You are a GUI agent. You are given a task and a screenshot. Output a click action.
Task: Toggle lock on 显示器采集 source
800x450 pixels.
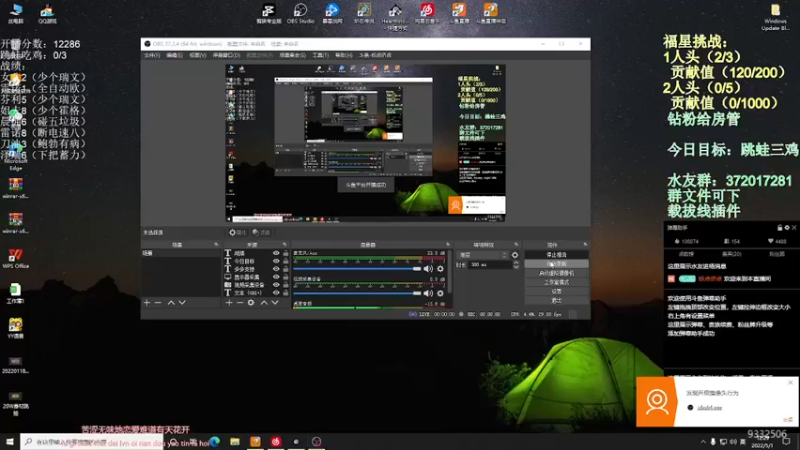[286, 277]
